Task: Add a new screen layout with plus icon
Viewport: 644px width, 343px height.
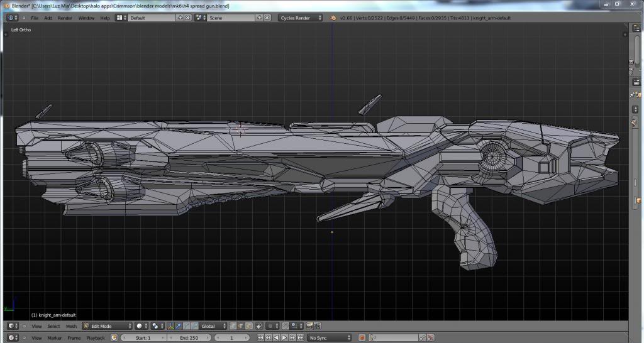Action: [x=180, y=18]
